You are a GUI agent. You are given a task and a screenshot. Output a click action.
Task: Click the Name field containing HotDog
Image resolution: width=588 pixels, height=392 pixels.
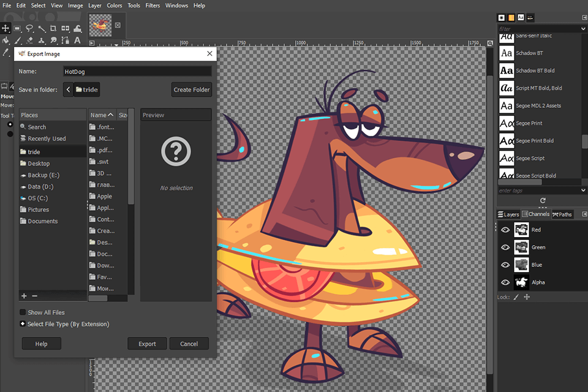point(137,72)
